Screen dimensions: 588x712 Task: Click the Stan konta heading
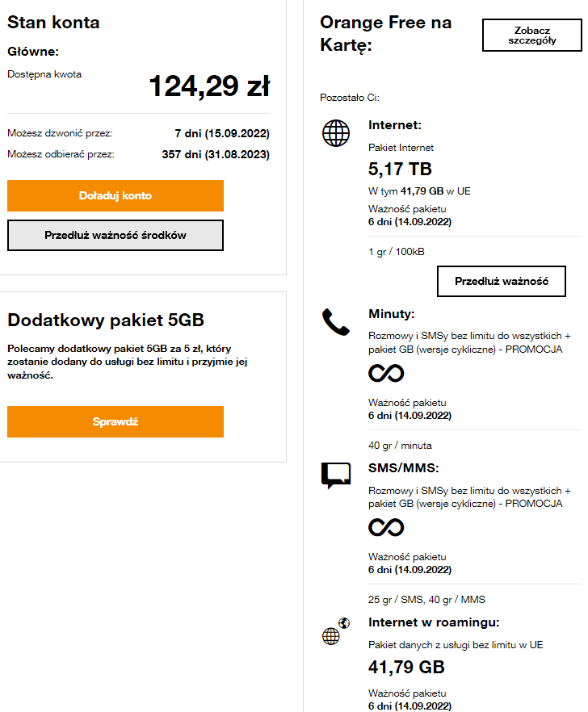click(x=53, y=23)
